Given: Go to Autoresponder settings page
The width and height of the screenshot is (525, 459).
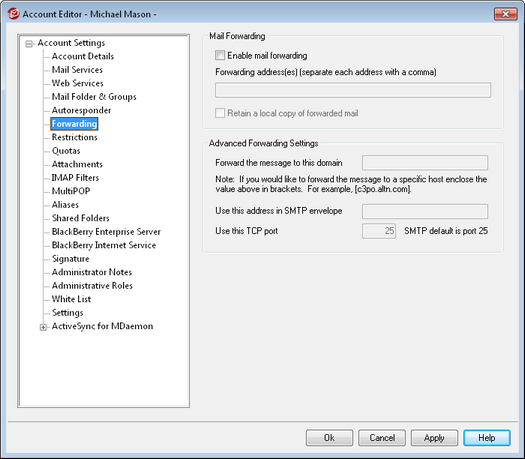Looking at the screenshot, I should [81, 110].
